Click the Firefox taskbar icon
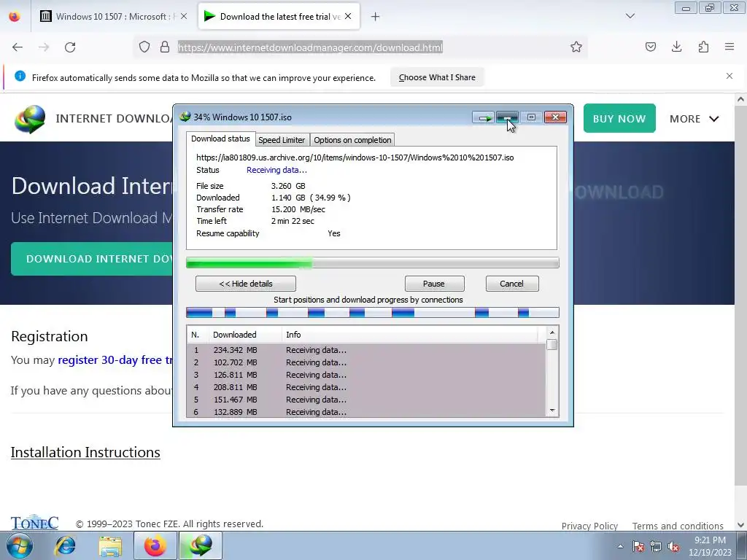 155,545
